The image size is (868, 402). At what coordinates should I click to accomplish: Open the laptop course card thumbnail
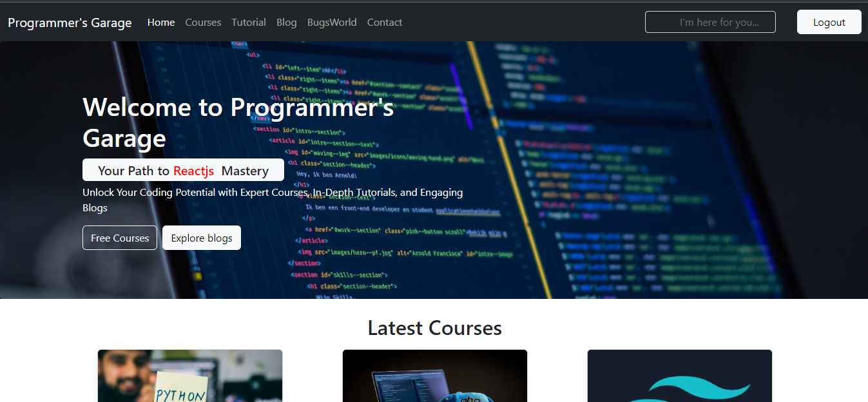point(435,376)
